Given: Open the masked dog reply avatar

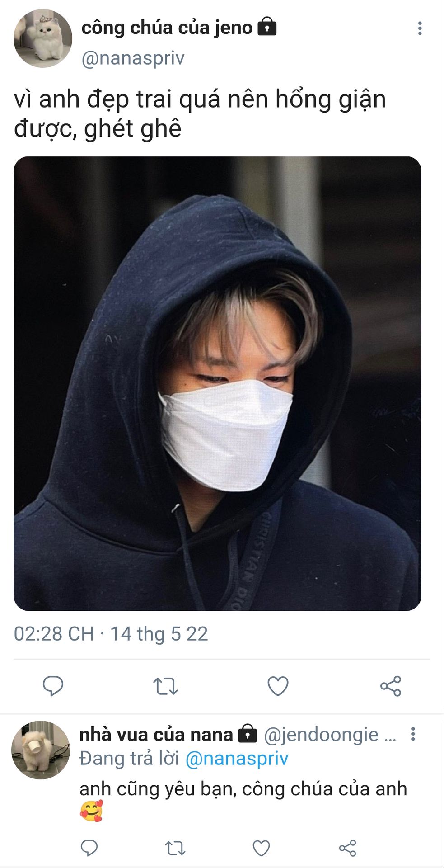Looking at the screenshot, I should 41,750.
